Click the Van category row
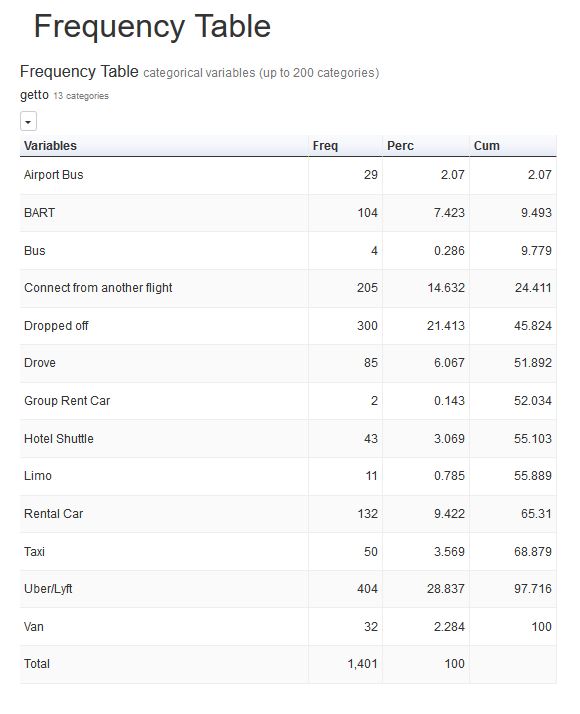 point(288,627)
